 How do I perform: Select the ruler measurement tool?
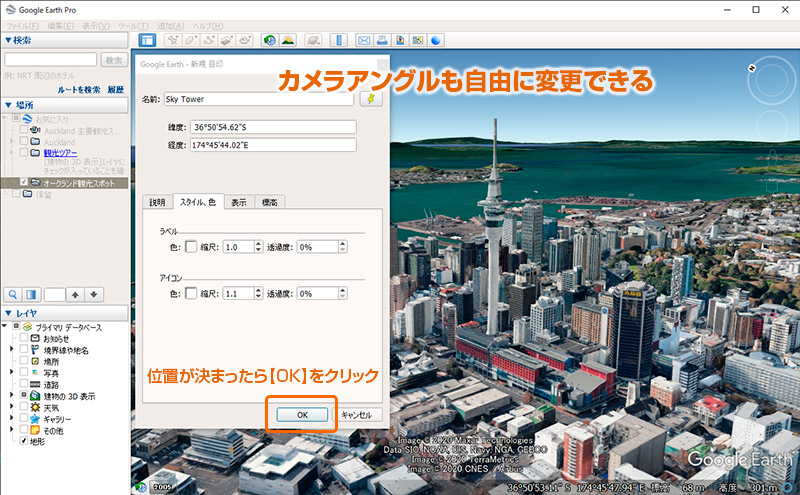[338, 40]
